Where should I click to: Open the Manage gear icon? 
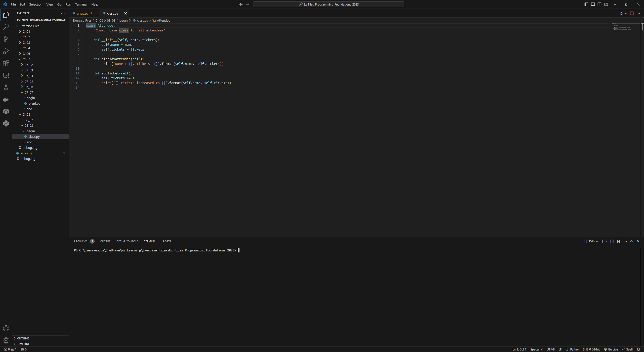[6, 340]
